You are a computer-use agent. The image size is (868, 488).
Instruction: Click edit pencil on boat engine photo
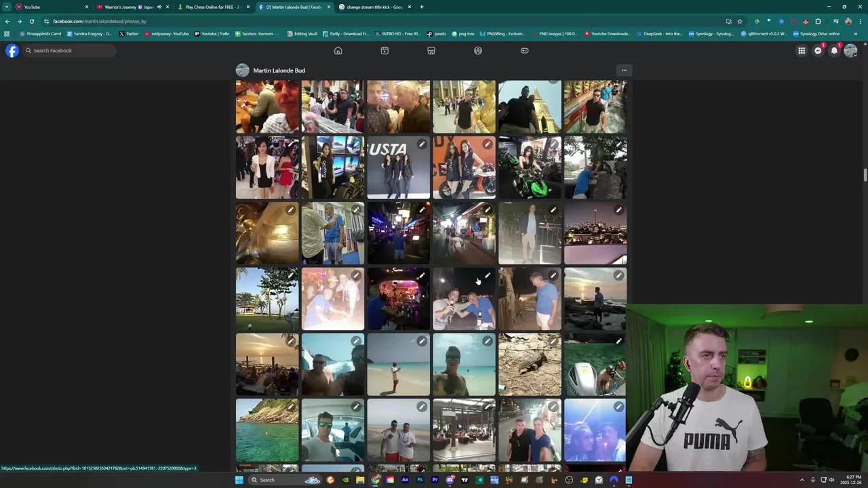tap(618, 342)
